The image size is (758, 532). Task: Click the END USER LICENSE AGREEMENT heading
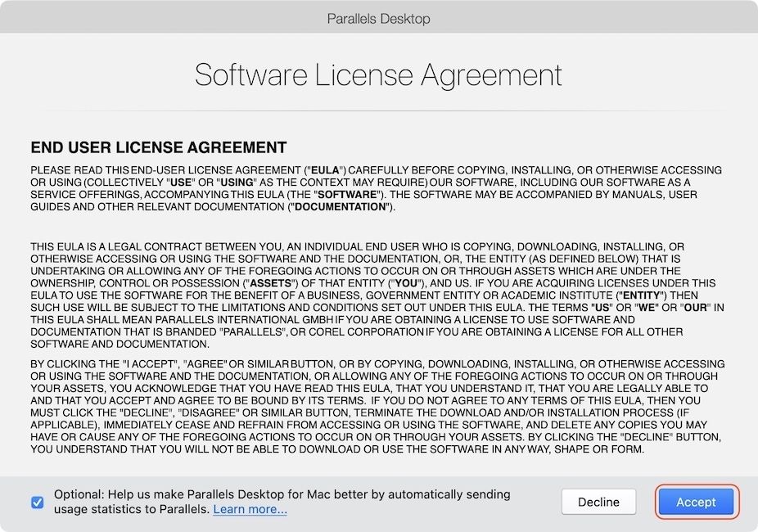[x=159, y=147]
